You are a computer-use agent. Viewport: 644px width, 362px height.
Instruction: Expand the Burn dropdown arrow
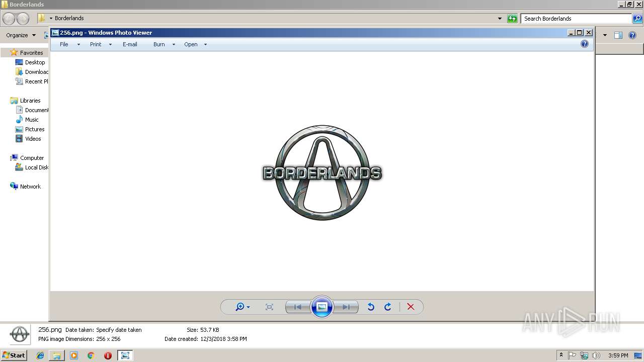coord(174,45)
